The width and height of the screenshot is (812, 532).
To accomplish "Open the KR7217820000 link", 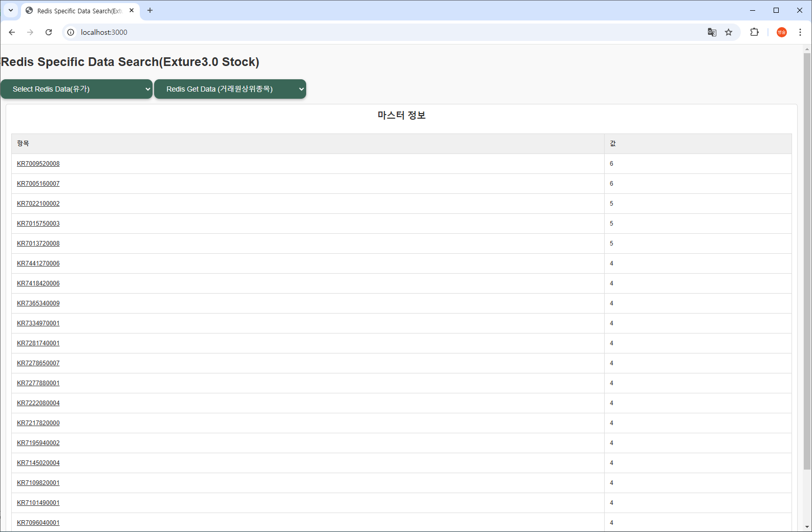I will click(38, 423).
